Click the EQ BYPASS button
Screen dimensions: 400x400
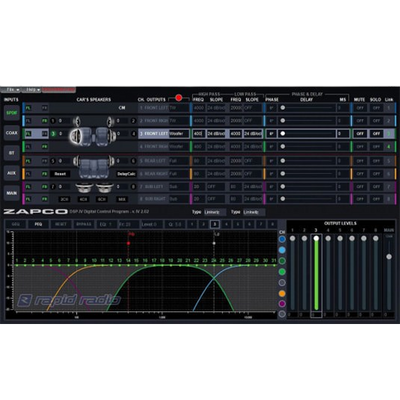point(84,224)
